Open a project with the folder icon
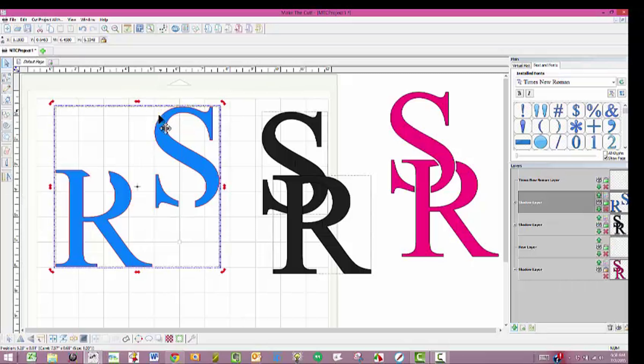This screenshot has width=644, height=364. coord(17,29)
